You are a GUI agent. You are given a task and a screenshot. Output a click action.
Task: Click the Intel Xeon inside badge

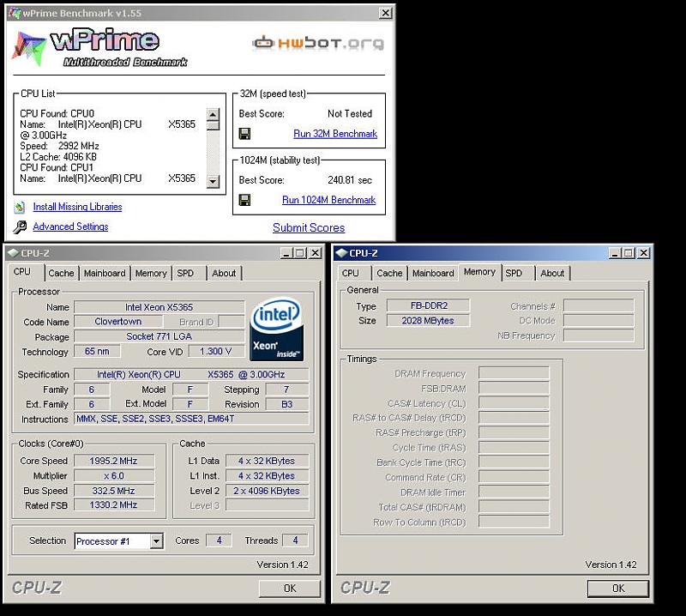click(276, 329)
